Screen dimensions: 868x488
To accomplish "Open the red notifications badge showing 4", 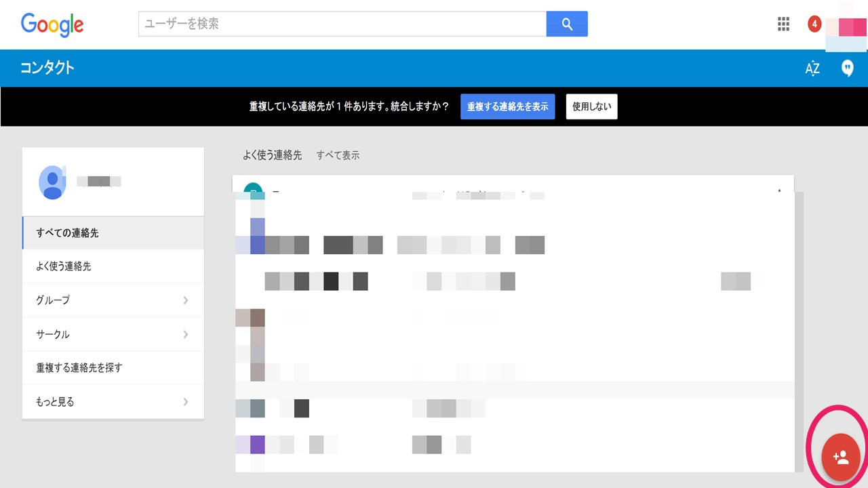I will (814, 25).
